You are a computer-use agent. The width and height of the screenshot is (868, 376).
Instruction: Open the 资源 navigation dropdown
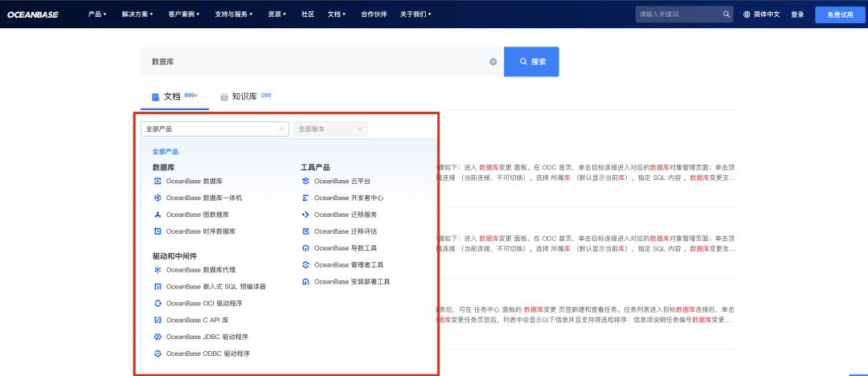coord(276,14)
